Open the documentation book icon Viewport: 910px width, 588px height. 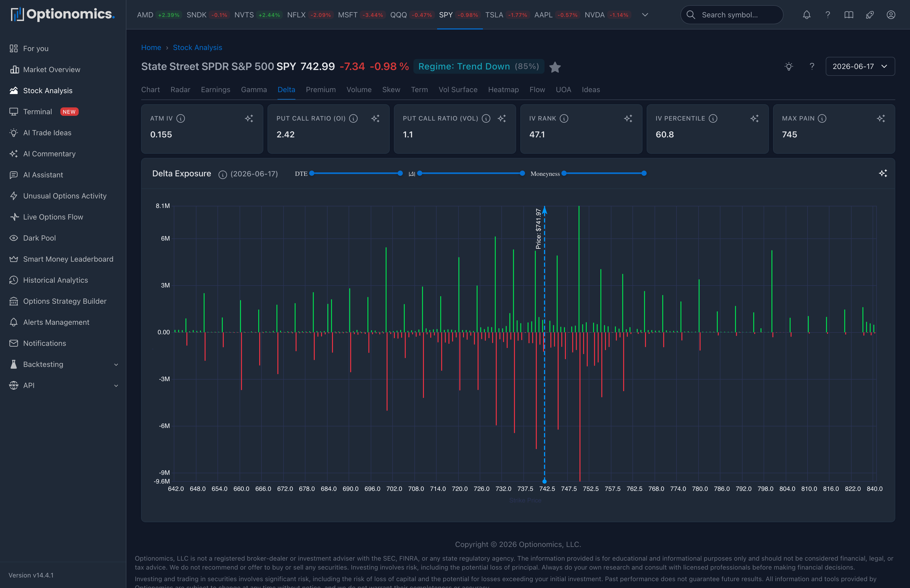coord(849,15)
